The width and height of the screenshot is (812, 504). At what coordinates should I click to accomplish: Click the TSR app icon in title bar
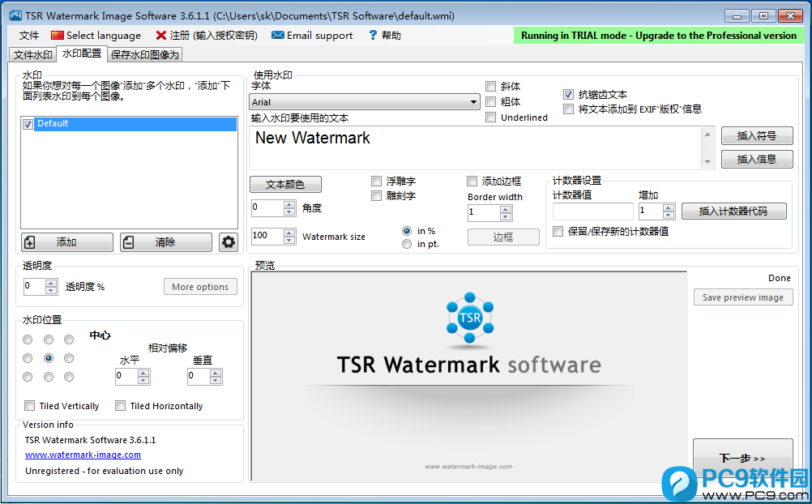[15, 15]
